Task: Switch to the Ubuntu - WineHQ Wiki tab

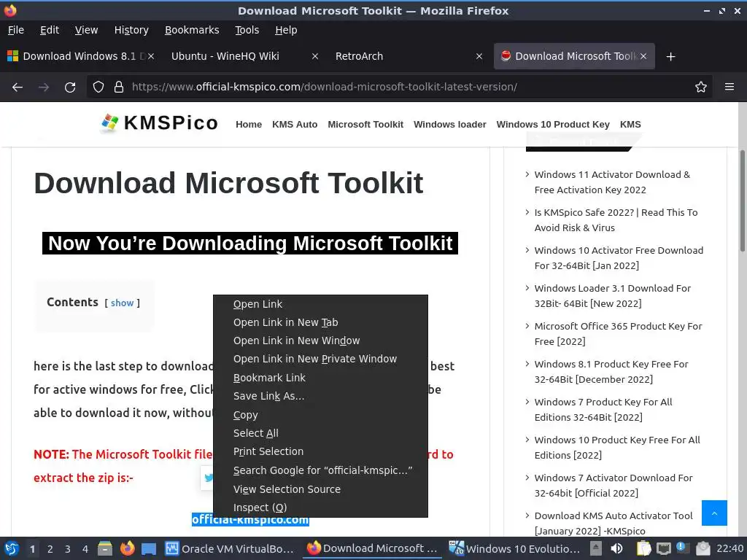Action: point(244,56)
